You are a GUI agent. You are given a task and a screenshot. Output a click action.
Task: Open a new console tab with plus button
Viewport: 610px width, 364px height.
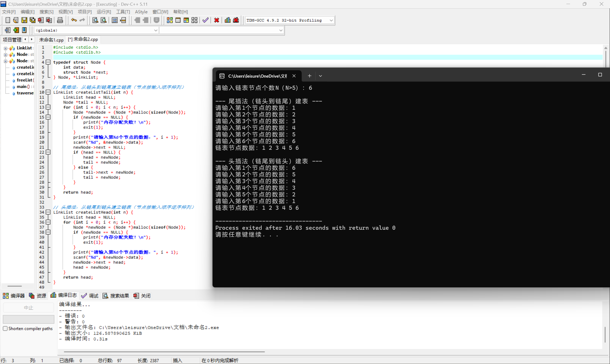(309, 76)
